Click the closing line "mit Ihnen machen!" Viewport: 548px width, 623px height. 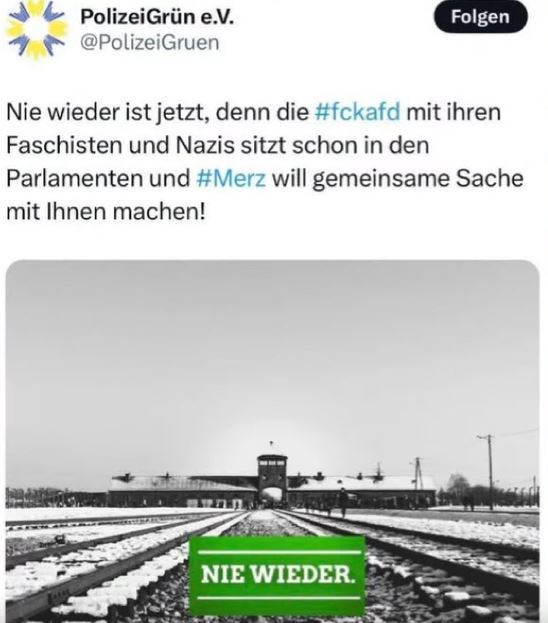point(106,211)
